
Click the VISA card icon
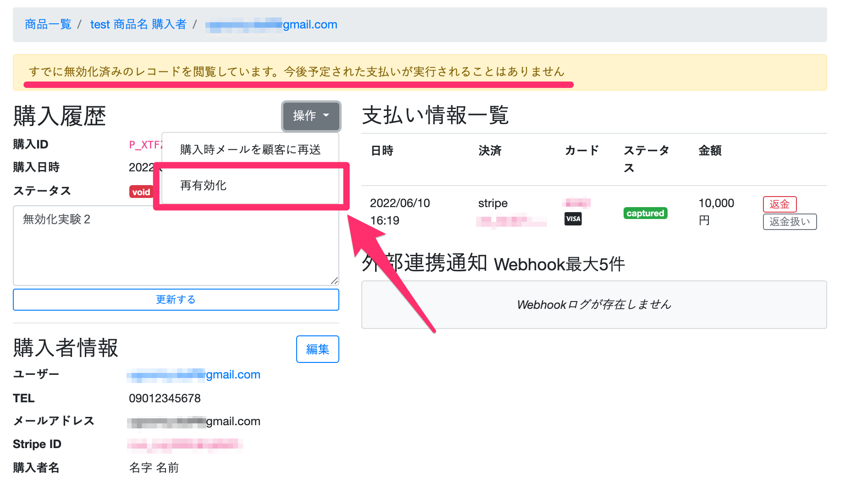coord(573,219)
